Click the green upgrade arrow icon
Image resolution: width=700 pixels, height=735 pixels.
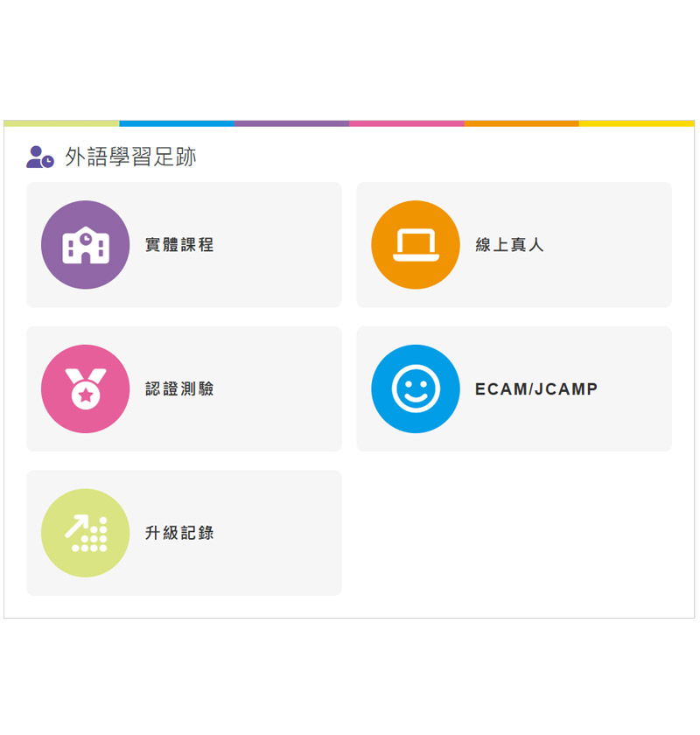[x=85, y=533]
